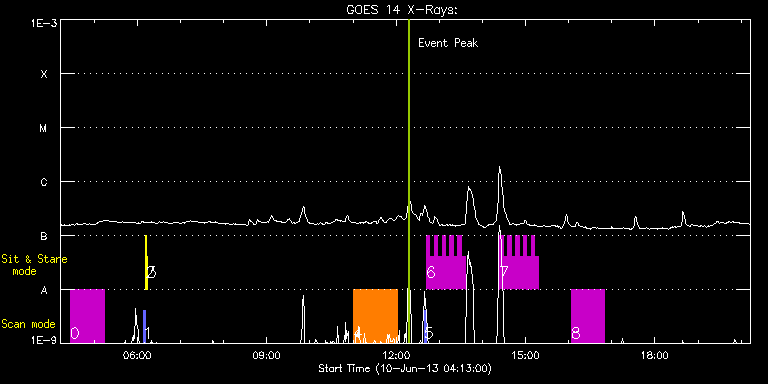Click the 1E-9 axis label
The height and width of the screenshot is (384, 768).
point(44,339)
